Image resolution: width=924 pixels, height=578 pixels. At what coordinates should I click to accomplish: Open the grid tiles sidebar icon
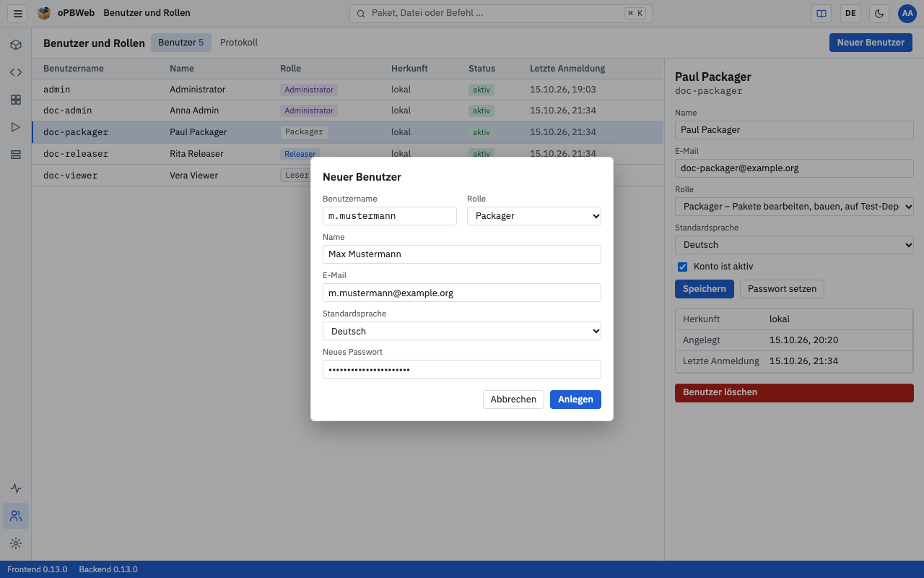(16, 100)
